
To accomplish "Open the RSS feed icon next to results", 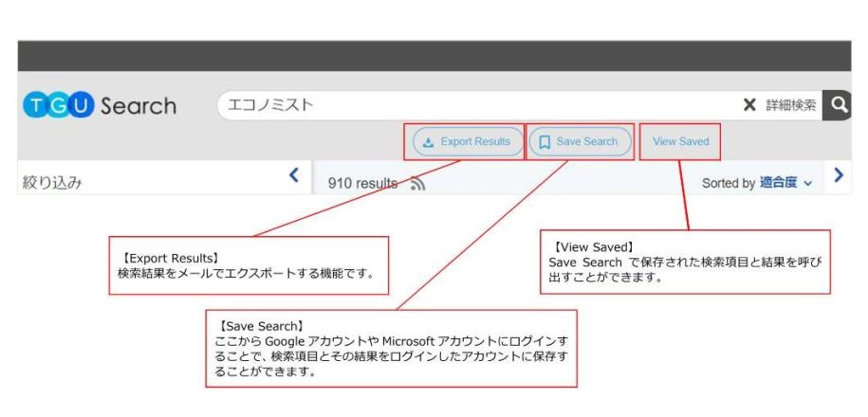I will tap(418, 183).
